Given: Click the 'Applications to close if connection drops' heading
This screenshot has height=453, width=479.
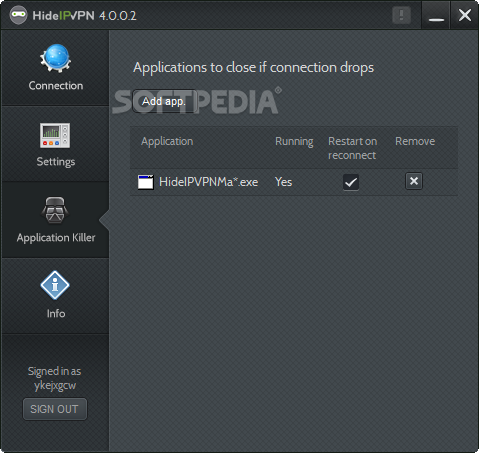Looking at the screenshot, I should [x=253, y=68].
